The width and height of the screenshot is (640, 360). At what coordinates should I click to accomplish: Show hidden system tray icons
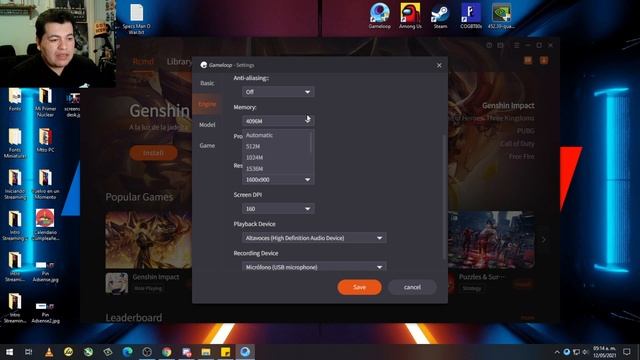coord(557,352)
